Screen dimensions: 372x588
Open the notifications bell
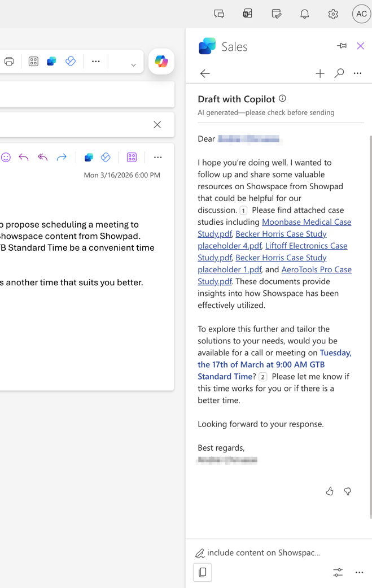tap(304, 14)
